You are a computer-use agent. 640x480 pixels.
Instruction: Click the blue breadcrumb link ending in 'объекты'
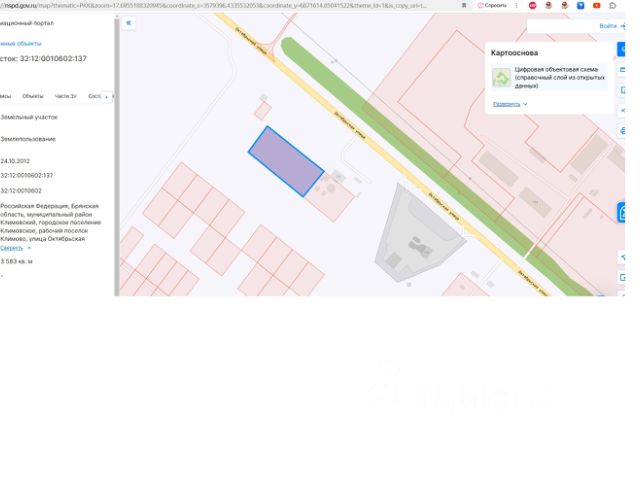click(x=21, y=43)
